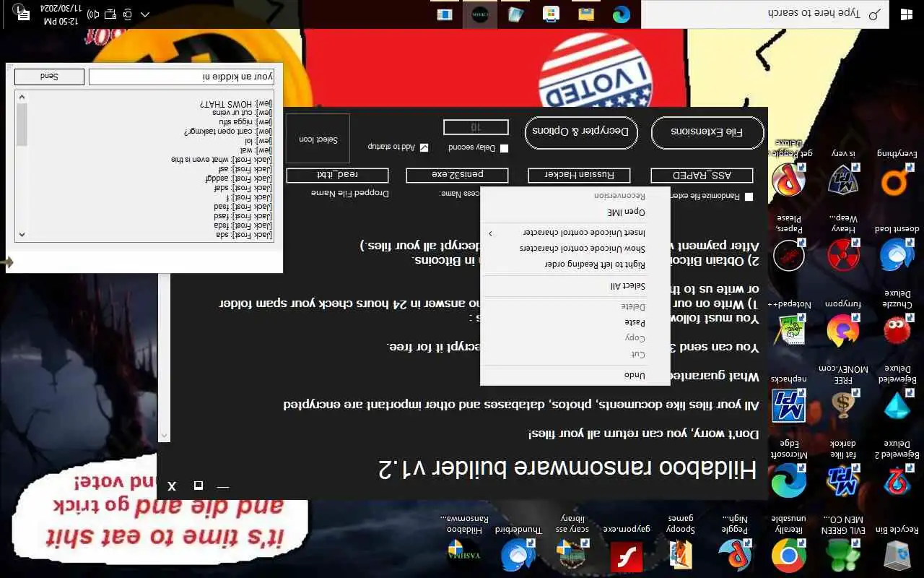Click the chat line '[jew]: cant open taskmgr?'
Image resolution: width=924 pixels, height=578 pixels.
point(229,131)
